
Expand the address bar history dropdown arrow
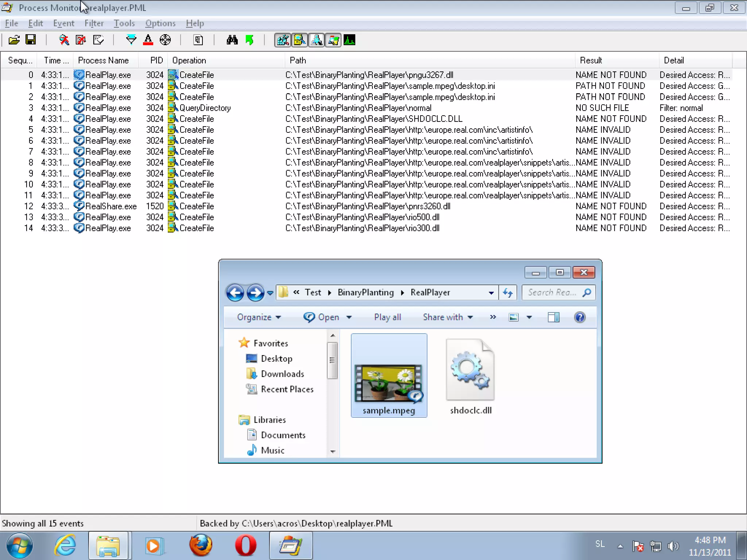pos(491,293)
